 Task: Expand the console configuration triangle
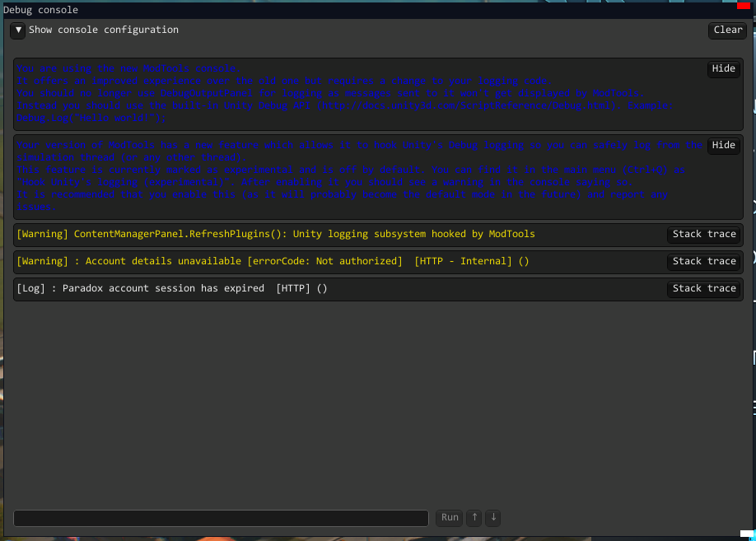click(x=19, y=30)
